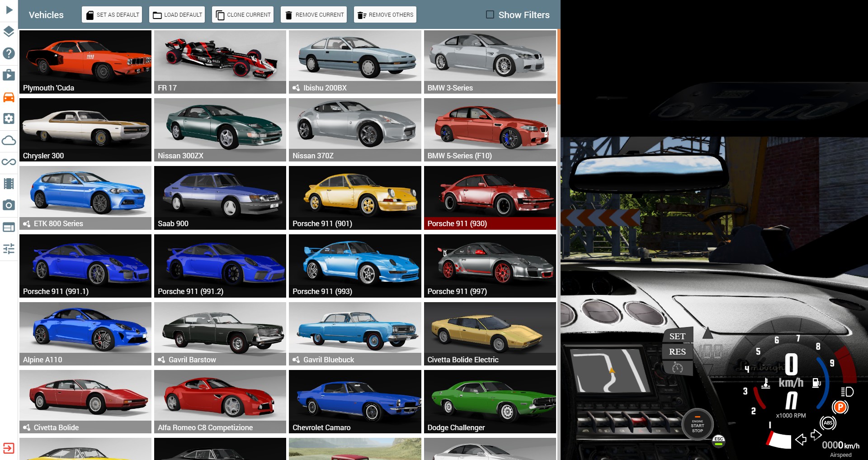Select the Nissan 300ZX vehicle
This screenshot has height=460, width=868.
pos(220,130)
